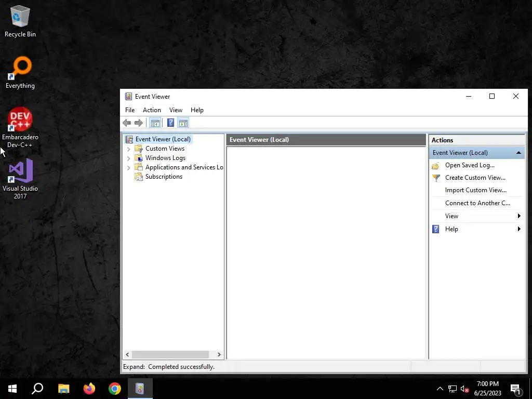
Task: Select Event Viewer (Local) tree root
Action: point(163,139)
